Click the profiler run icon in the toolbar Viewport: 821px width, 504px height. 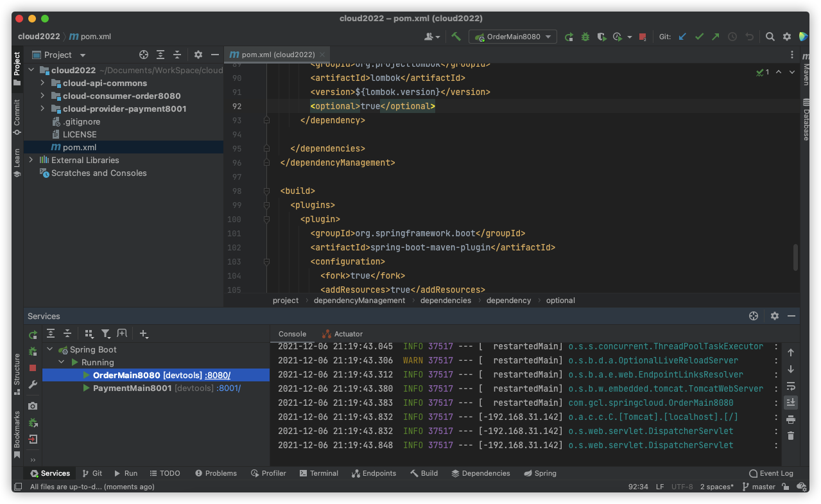[618, 37]
